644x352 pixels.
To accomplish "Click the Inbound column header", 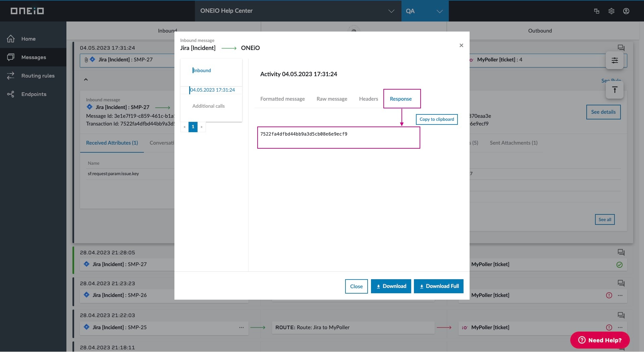I will [x=167, y=31].
